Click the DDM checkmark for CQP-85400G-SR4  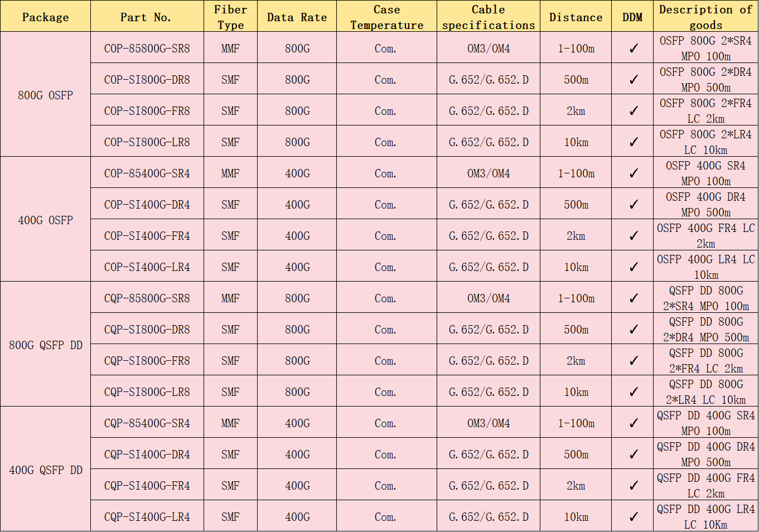click(633, 423)
